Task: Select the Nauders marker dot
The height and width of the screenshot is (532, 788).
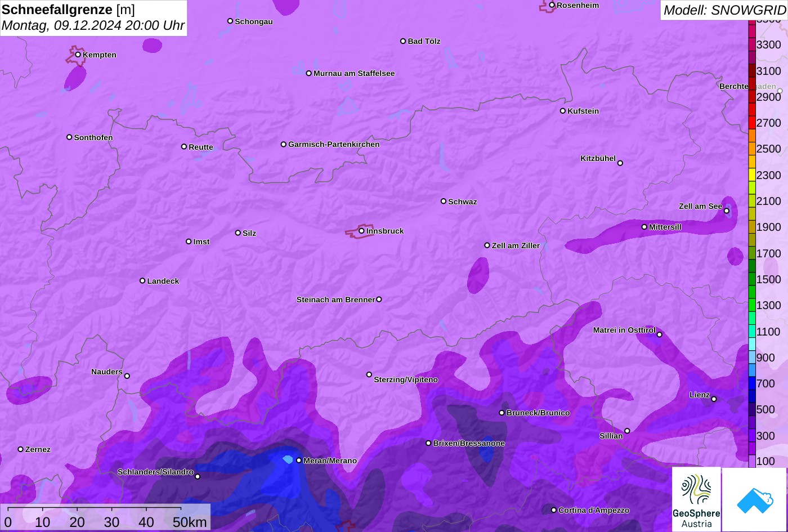Action: [x=127, y=376]
